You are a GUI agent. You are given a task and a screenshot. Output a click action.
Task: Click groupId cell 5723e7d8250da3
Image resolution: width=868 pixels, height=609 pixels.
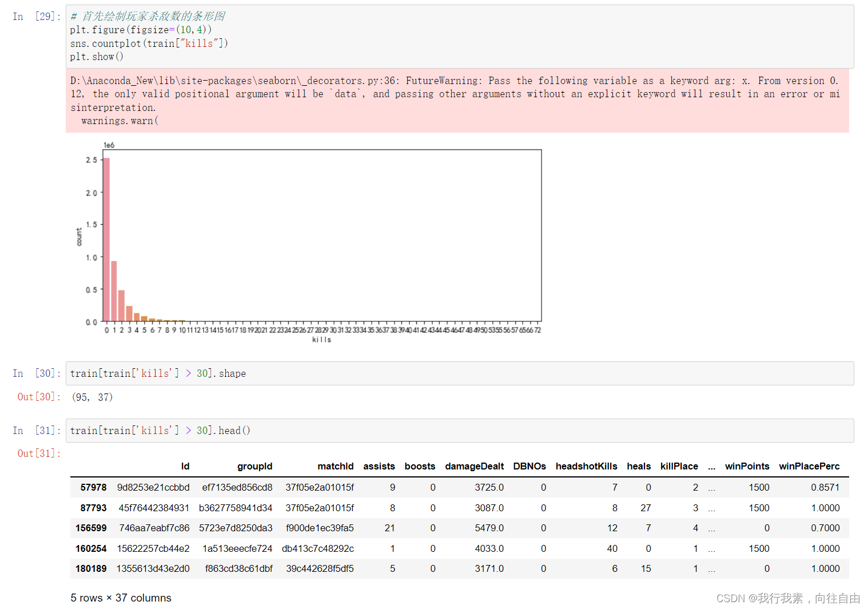coord(236,528)
